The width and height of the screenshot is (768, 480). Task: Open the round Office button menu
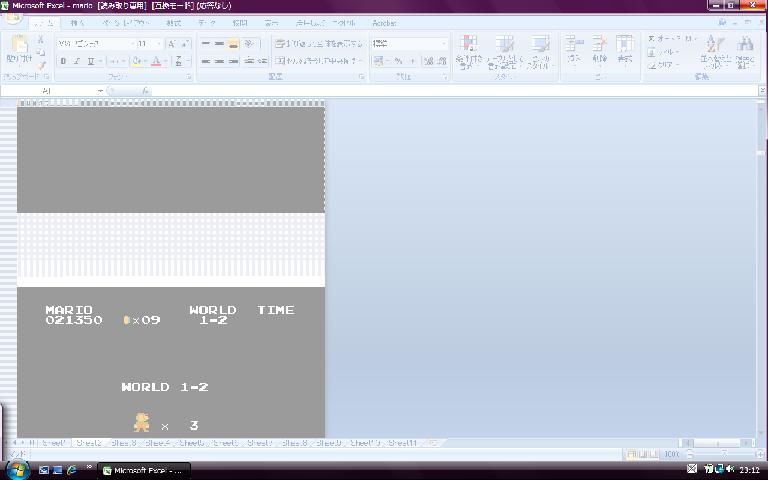coord(13,19)
